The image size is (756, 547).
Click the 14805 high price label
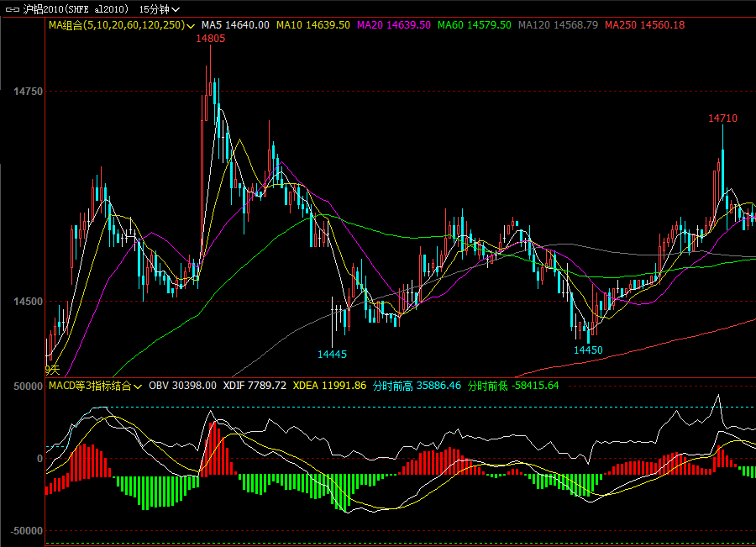coord(211,39)
